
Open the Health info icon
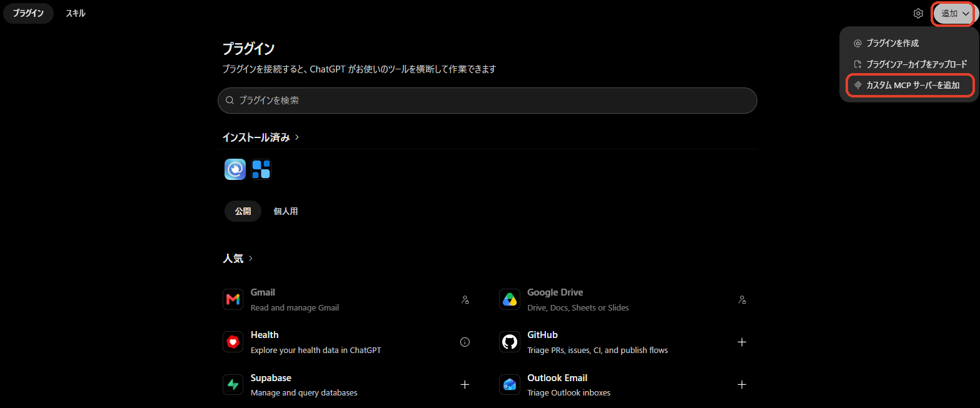coord(465,342)
